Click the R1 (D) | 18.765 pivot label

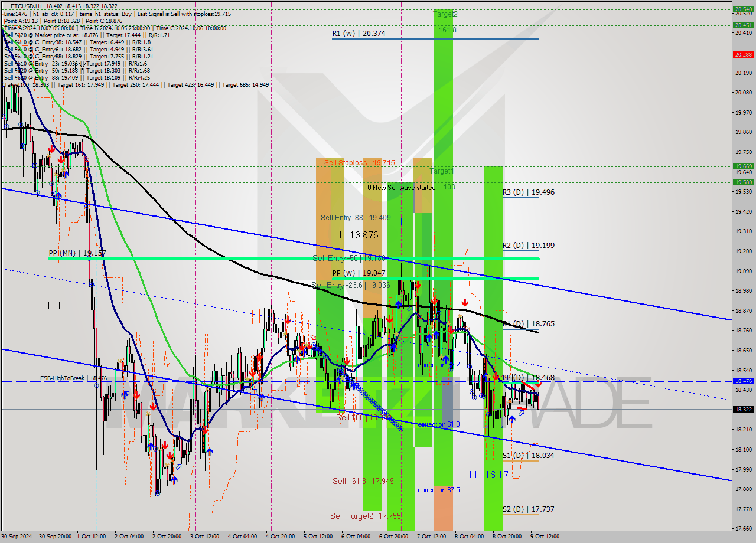click(529, 324)
